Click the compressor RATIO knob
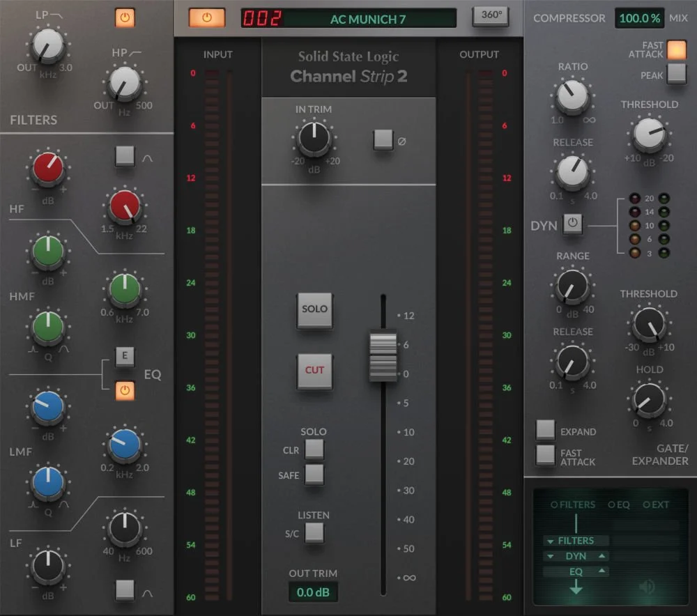The height and width of the screenshot is (616, 697). [572, 95]
